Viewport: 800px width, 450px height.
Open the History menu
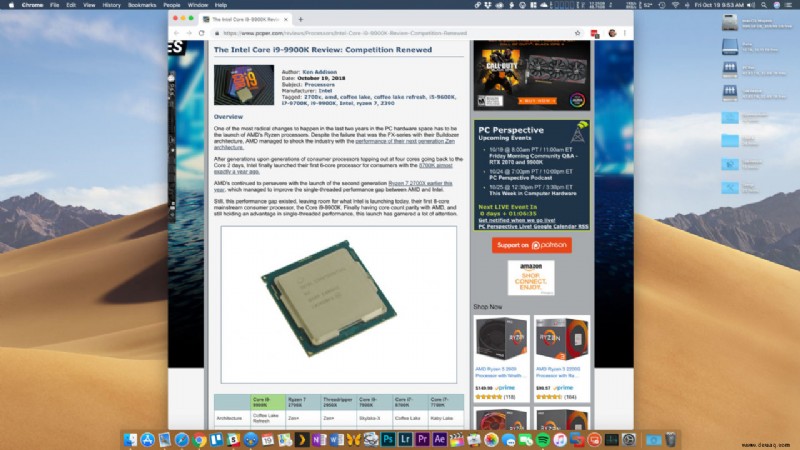point(111,5)
